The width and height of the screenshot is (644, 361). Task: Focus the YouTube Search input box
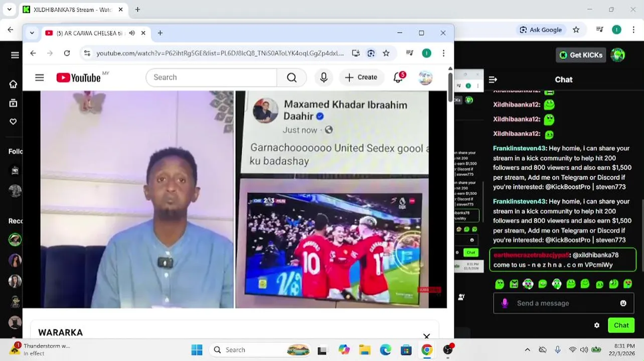(x=211, y=77)
